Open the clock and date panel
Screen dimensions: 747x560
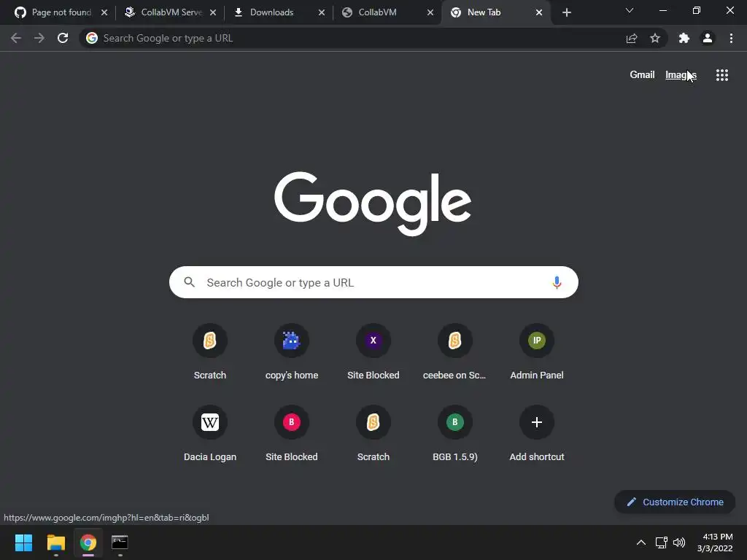(x=715, y=542)
